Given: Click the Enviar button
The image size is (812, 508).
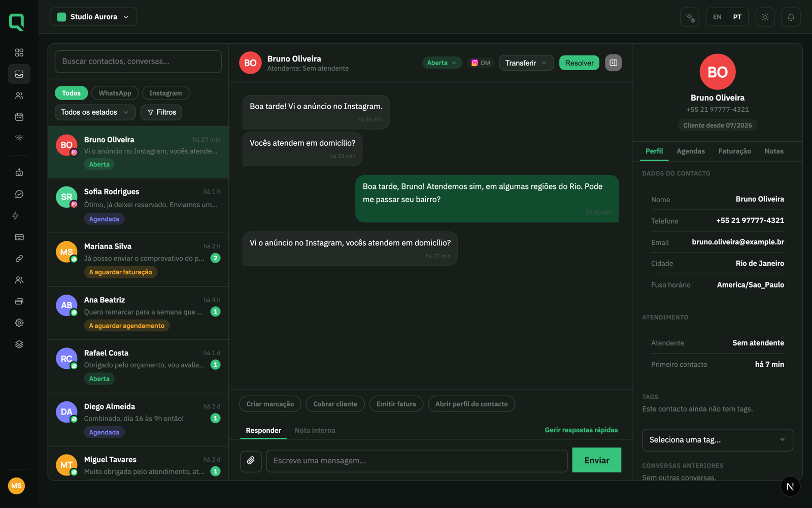Looking at the screenshot, I should 596,460.
